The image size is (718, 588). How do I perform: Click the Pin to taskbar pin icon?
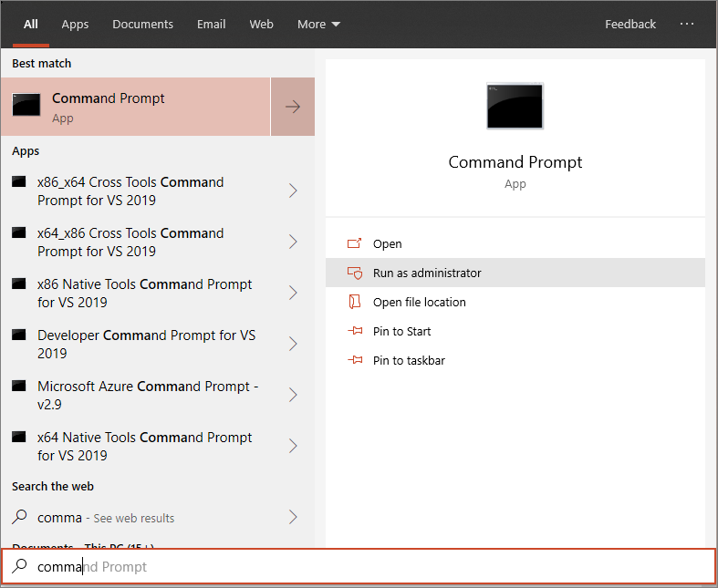tap(355, 360)
